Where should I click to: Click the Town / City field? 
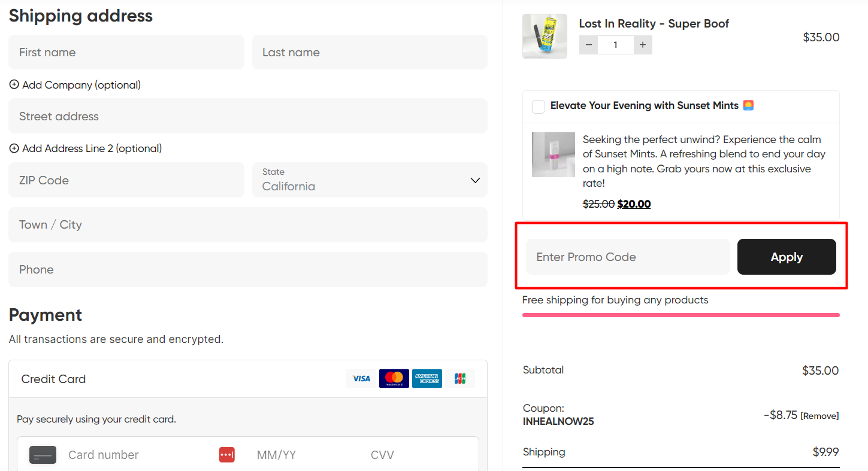tap(248, 224)
